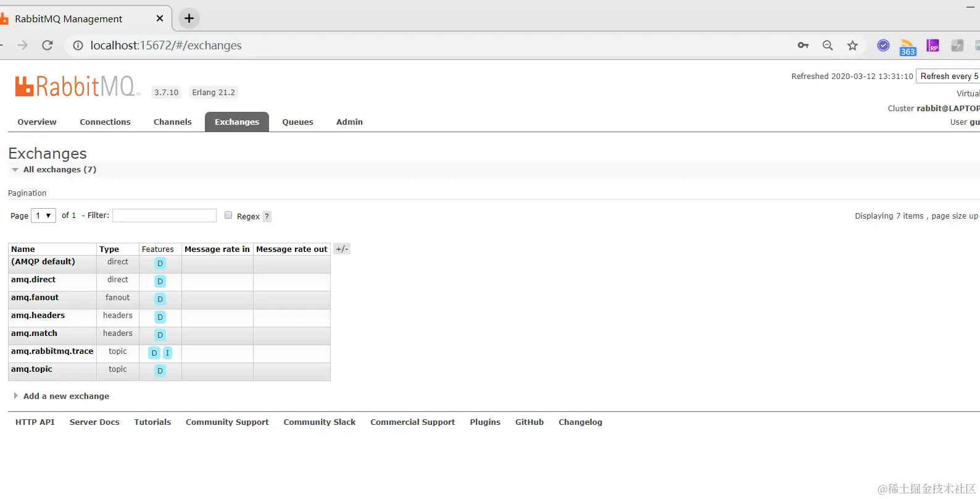Close the RabbitMQ Management tab
Image resolution: width=980 pixels, height=499 pixels.
pos(160,19)
